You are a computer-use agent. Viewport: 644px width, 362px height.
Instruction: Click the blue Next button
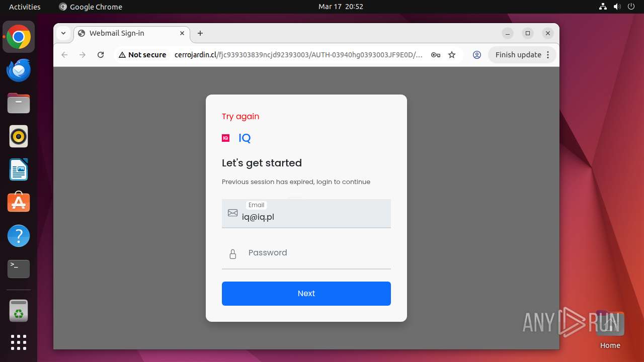point(306,294)
